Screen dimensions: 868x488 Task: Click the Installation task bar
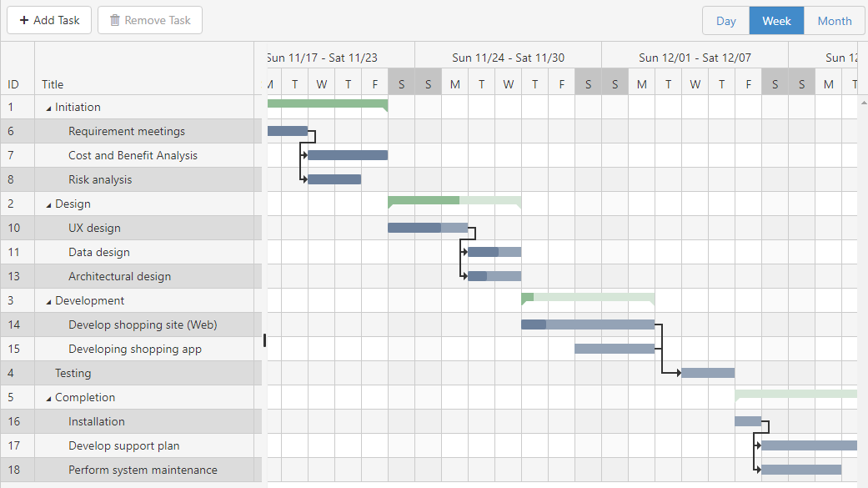coord(748,421)
